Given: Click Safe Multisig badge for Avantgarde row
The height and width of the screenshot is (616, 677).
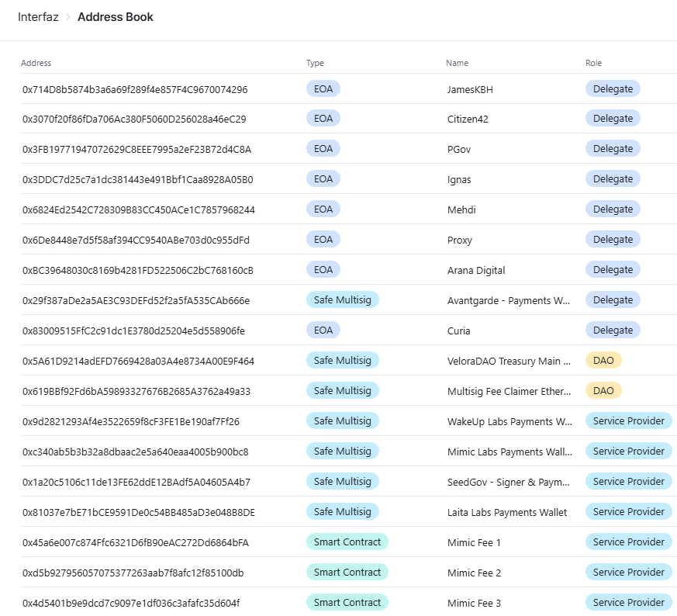Looking at the screenshot, I should 343,300.
